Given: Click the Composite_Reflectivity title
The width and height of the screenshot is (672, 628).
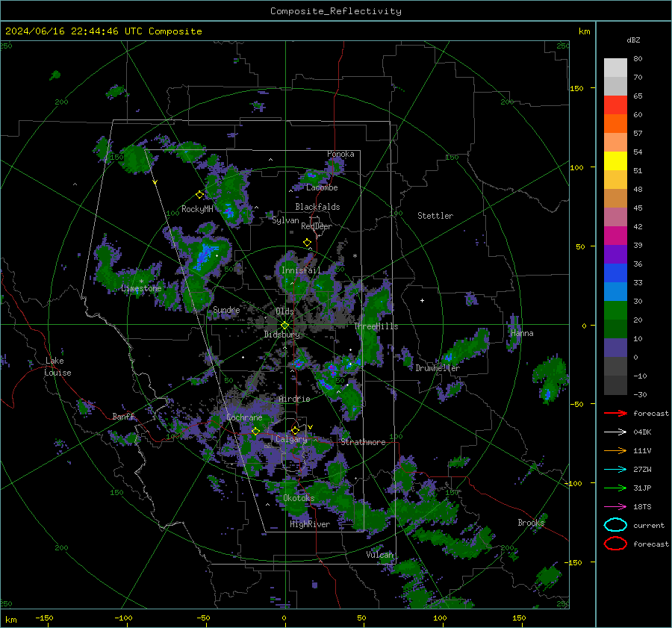Looking at the screenshot, I should click(335, 11).
